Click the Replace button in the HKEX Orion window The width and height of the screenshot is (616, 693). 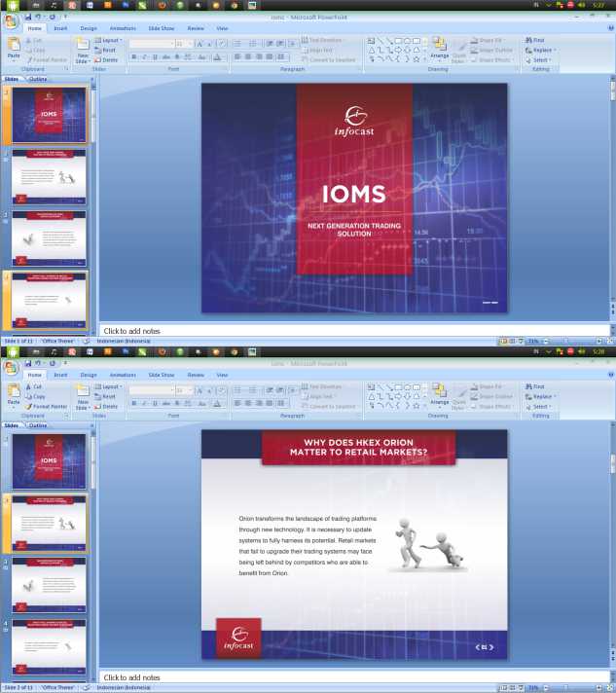541,396
